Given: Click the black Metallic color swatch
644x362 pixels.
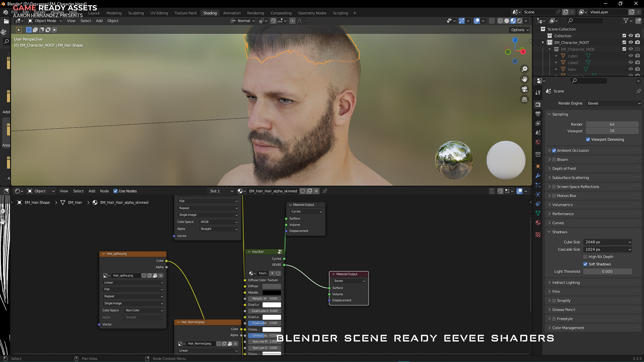Looking at the screenshot, I should (272, 293).
